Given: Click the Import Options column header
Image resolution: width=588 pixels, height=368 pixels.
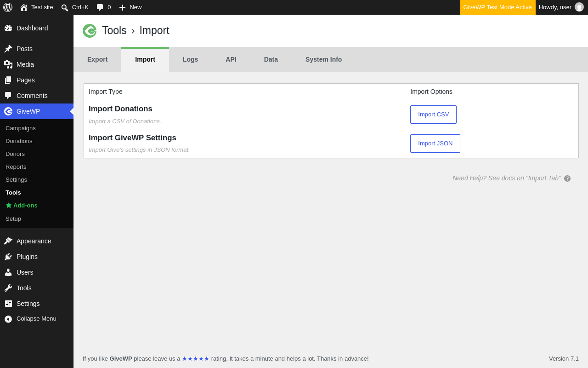Looking at the screenshot, I should coord(431,92).
